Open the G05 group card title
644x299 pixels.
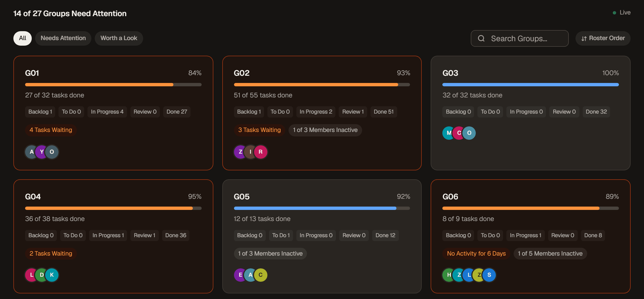point(241,197)
